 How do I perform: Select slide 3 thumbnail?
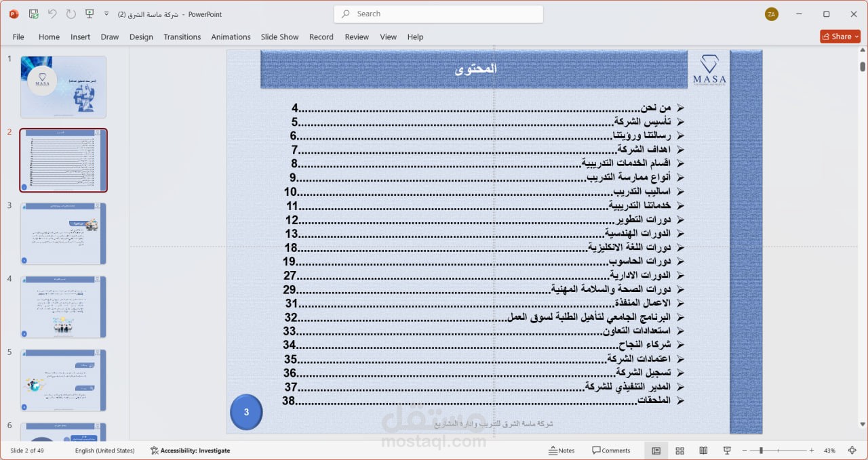pos(63,234)
